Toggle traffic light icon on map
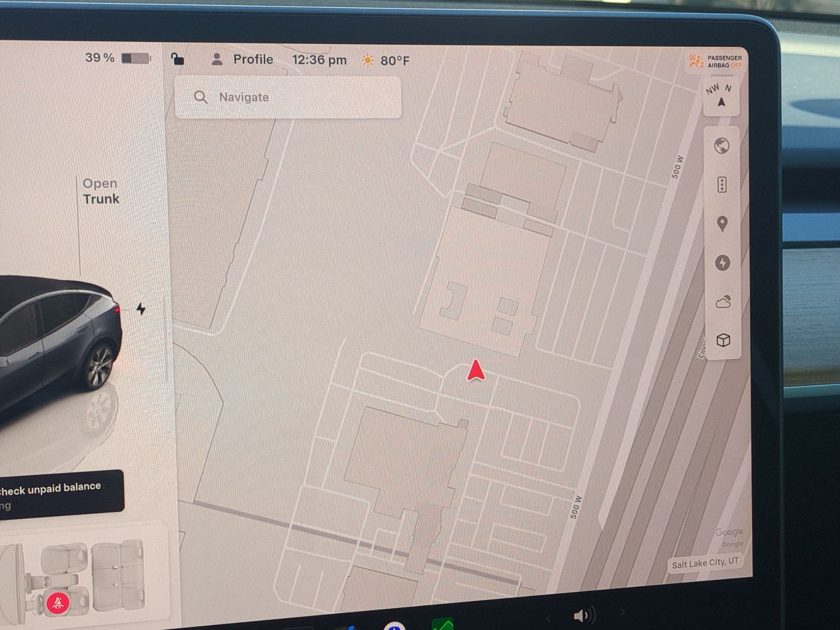 [722, 185]
